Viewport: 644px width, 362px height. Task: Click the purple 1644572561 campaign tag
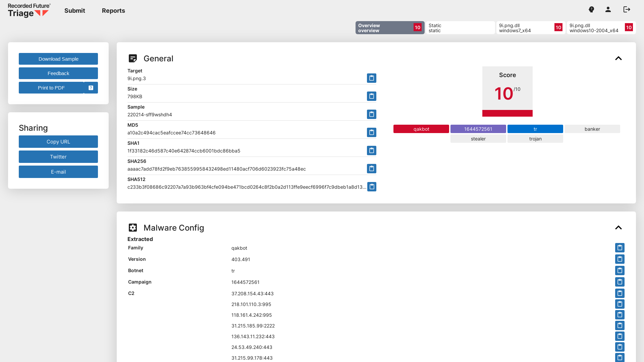tap(478, 129)
